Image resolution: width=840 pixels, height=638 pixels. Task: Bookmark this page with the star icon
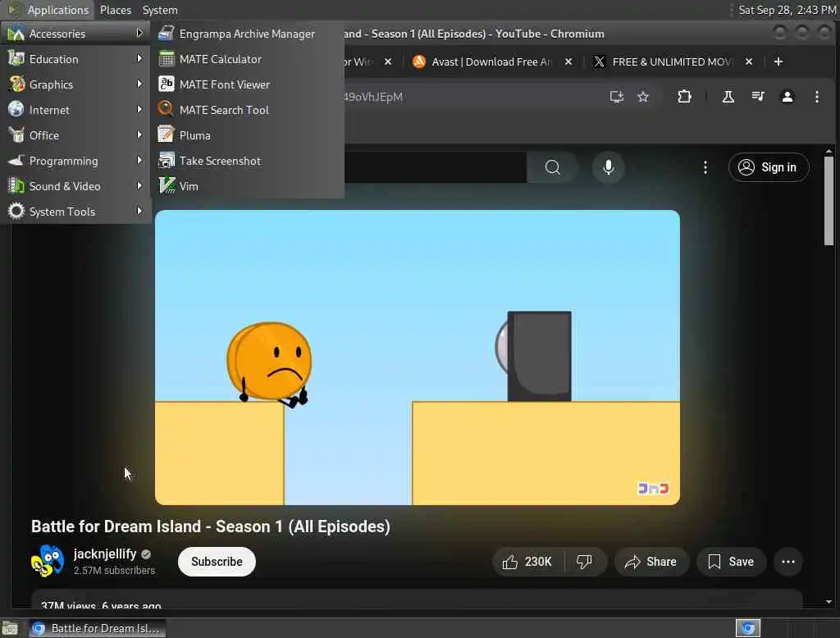643,97
